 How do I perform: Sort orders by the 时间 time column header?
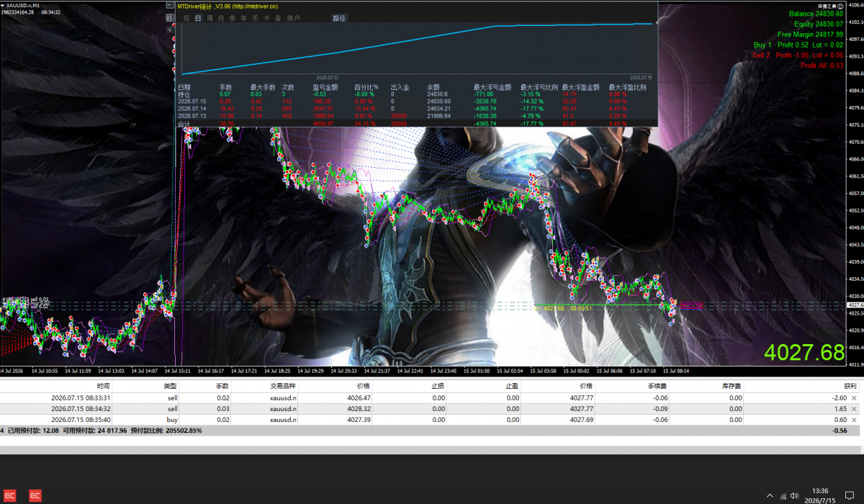103,386
